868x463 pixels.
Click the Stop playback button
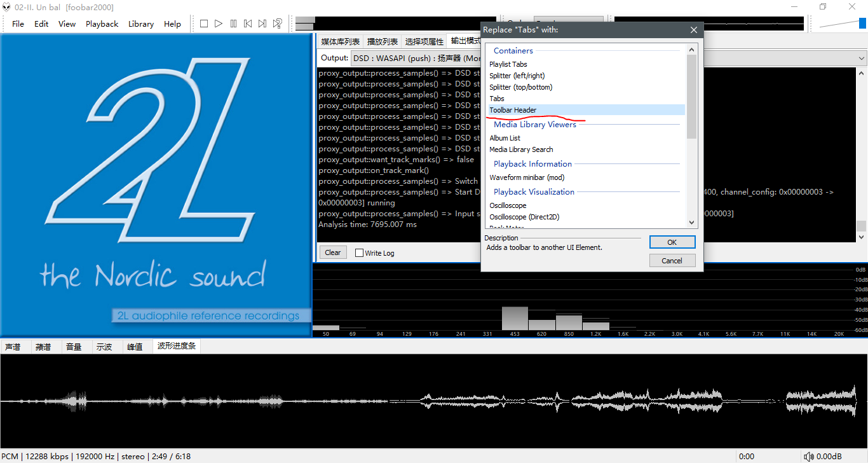click(204, 24)
